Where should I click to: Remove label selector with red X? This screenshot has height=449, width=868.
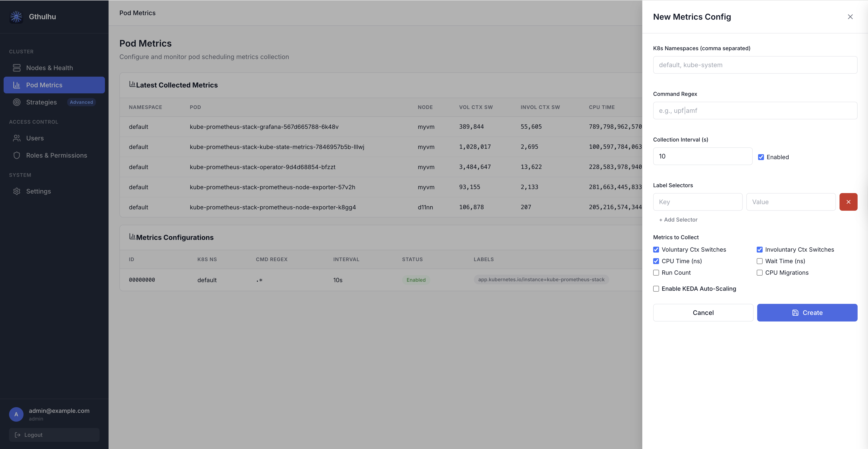click(848, 202)
